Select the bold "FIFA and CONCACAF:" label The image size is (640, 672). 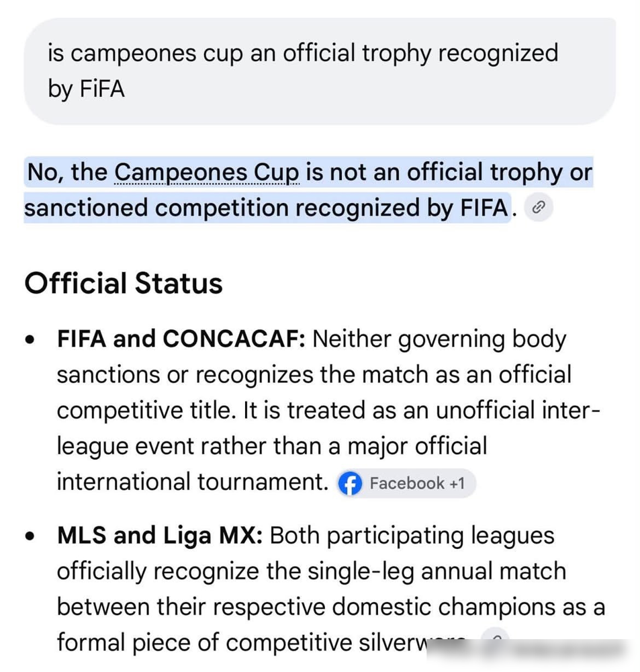click(x=181, y=339)
